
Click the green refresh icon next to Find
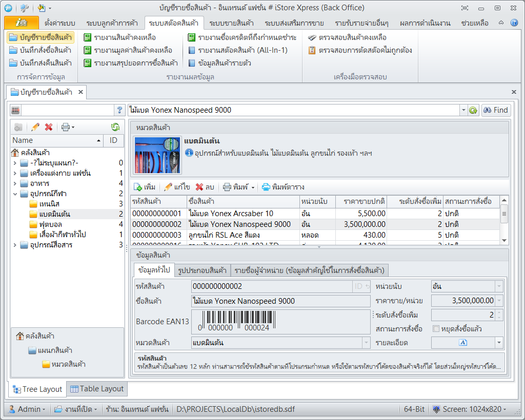click(x=473, y=110)
